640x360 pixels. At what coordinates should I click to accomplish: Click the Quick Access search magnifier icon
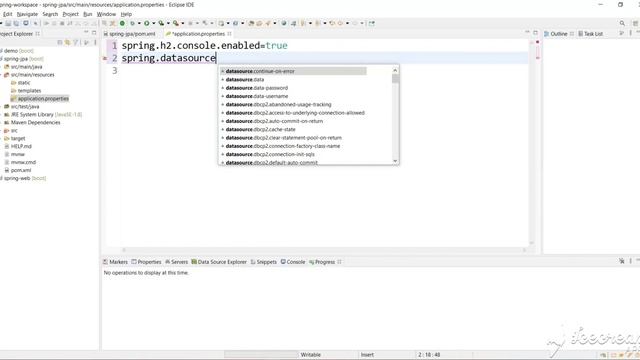click(622, 24)
